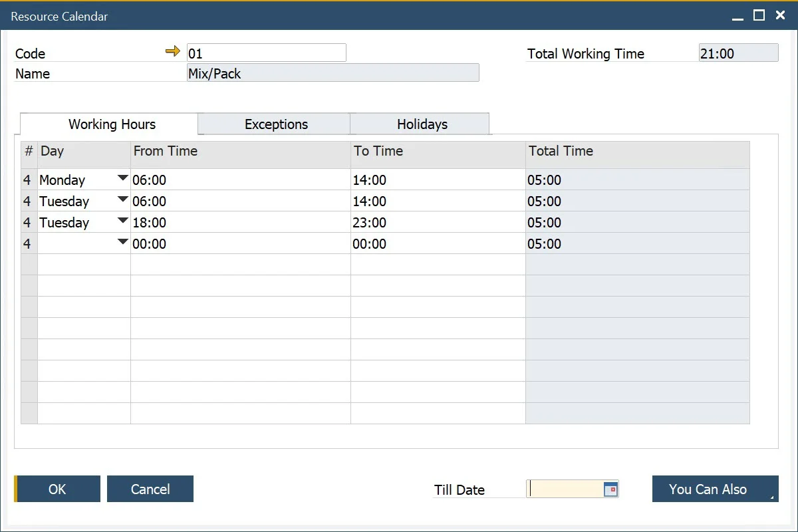Edit the To Time 23:00 on Tuesday
Image resolution: width=798 pixels, height=532 pixels.
click(399, 222)
